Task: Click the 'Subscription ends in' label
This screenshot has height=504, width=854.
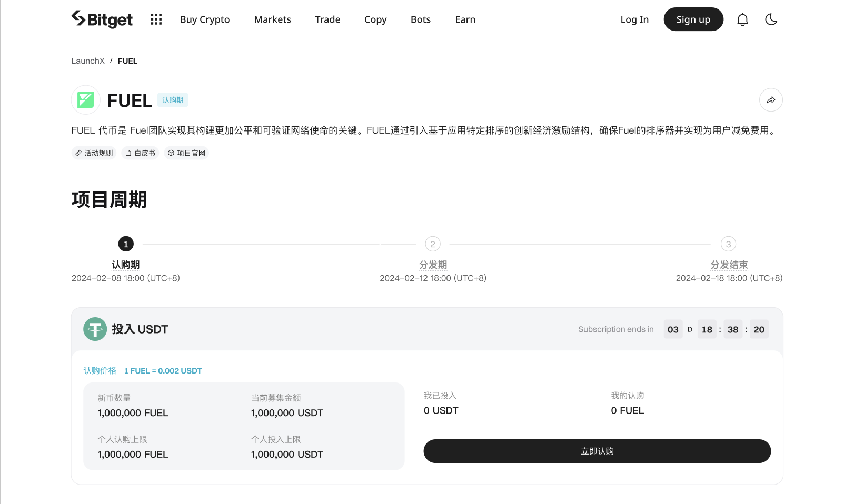Action: (x=616, y=329)
